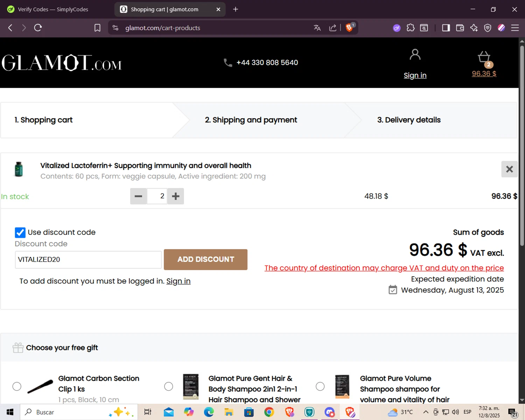Open Windows Start menu
Image resolution: width=525 pixels, height=420 pixels.
click(10, 412)
